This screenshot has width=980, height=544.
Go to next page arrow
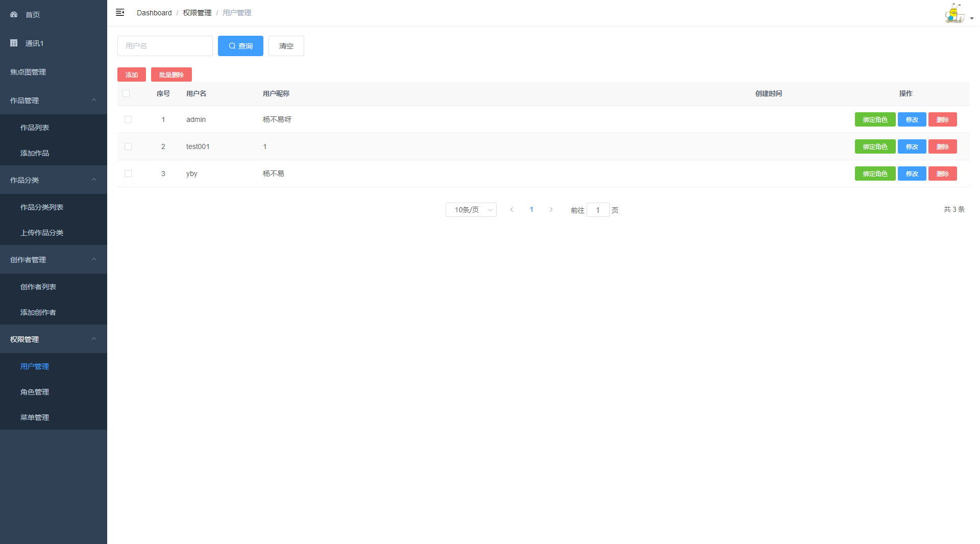(x=551, y=209)
